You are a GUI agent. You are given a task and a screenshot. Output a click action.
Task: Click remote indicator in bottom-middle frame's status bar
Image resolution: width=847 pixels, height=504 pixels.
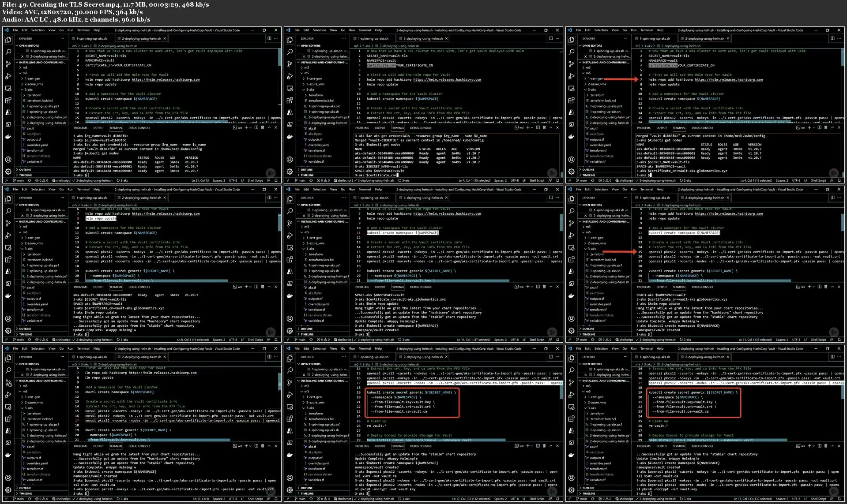[289, 499]
